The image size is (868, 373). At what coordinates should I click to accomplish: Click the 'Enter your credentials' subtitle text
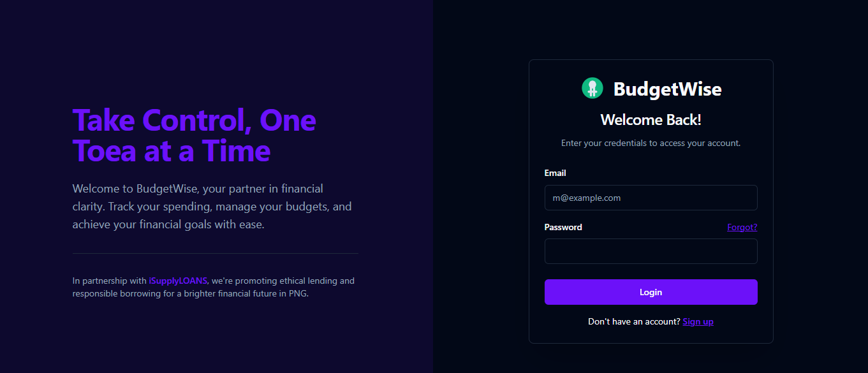[x=651, y=143]
